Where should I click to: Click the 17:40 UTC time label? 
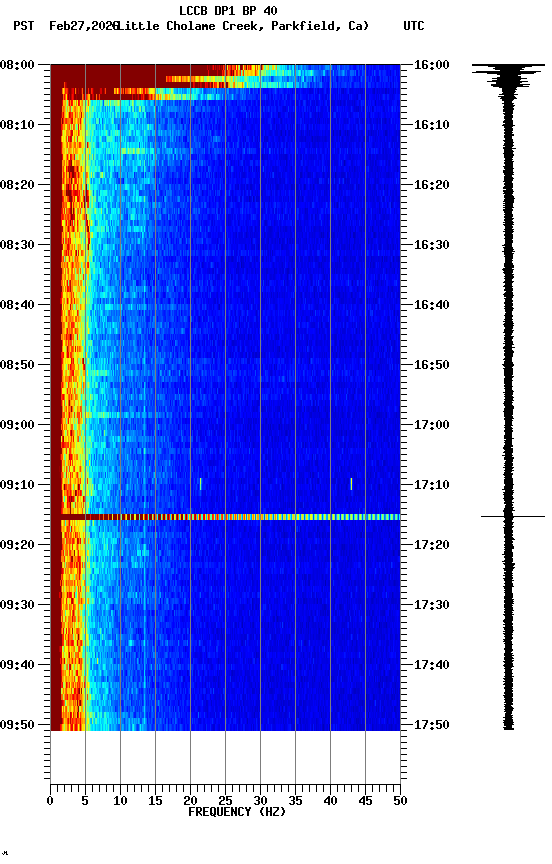(432, 665)
